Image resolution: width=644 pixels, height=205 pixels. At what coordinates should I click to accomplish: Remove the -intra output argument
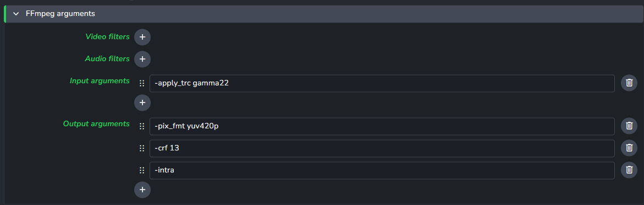(629, 170)
